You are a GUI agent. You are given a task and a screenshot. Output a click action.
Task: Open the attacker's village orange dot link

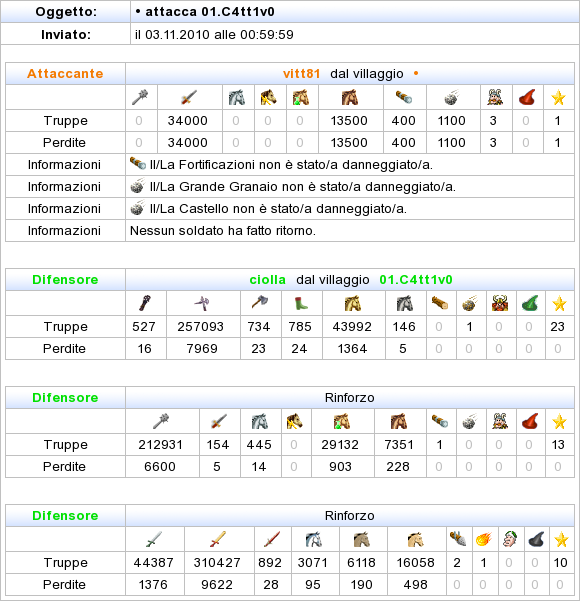click(x=416, y=73)
